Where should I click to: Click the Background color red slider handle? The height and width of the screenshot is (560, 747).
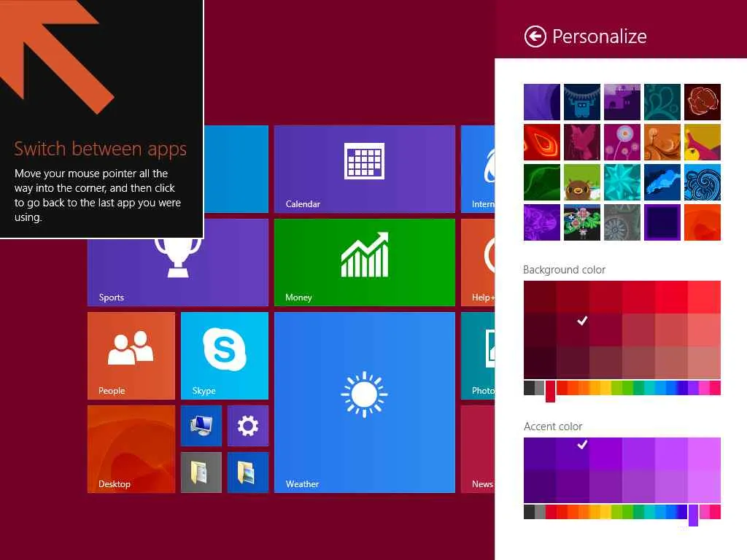550,391
